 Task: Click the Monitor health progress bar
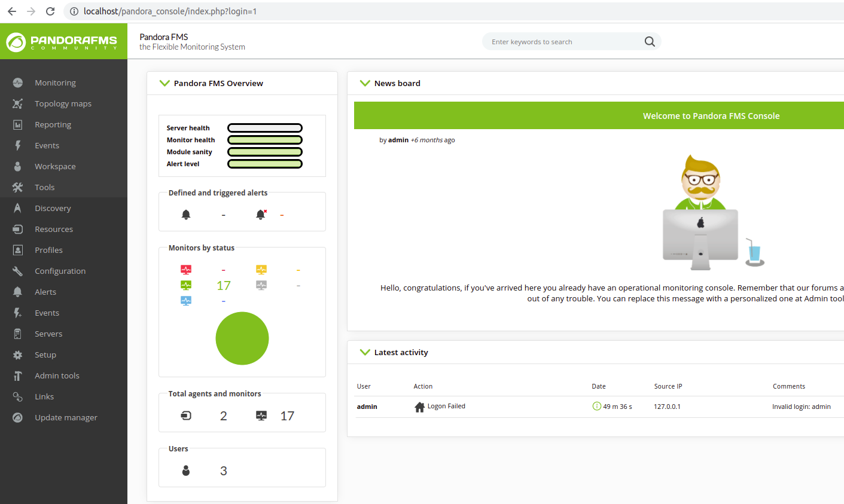pos(265,140)
